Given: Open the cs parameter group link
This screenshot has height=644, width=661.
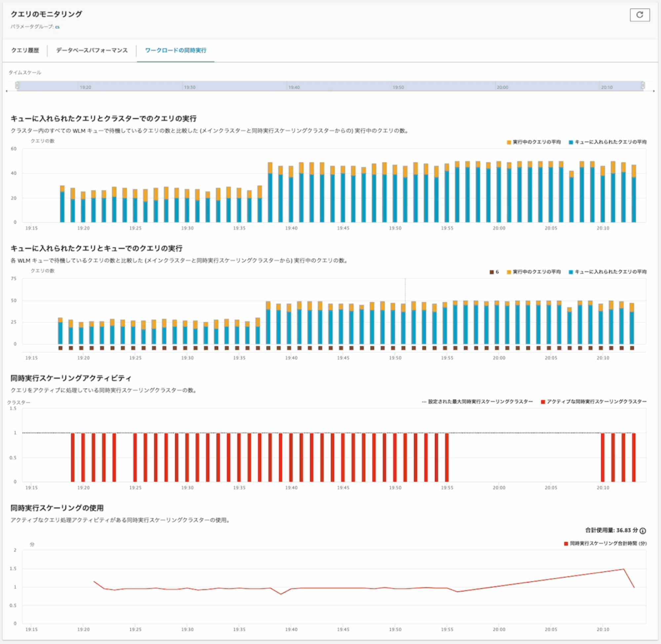Looking at the screenshot, I should [57, 27].
